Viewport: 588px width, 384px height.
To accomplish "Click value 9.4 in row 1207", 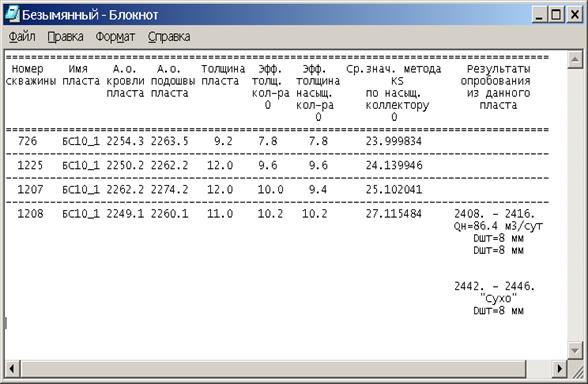I will (x=318, y=189).
